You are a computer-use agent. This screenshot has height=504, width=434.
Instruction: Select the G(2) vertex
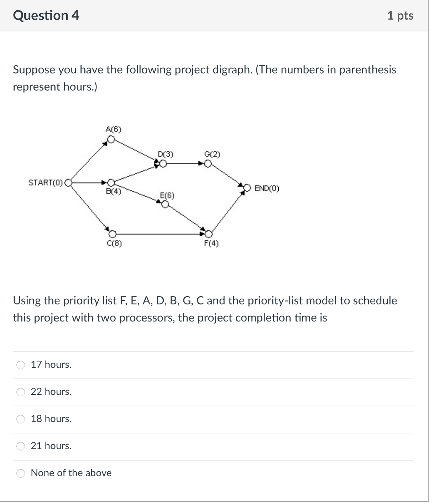tap(208, 163)
